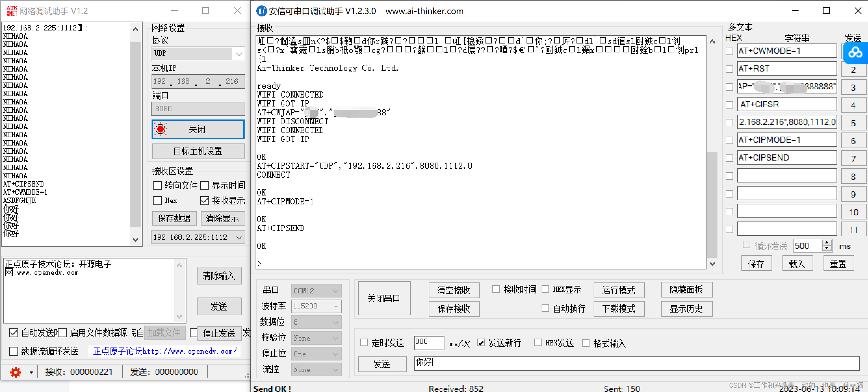Click the 清空接收 button
Viewport: 868px width, 392px height.
pos(454,290)
